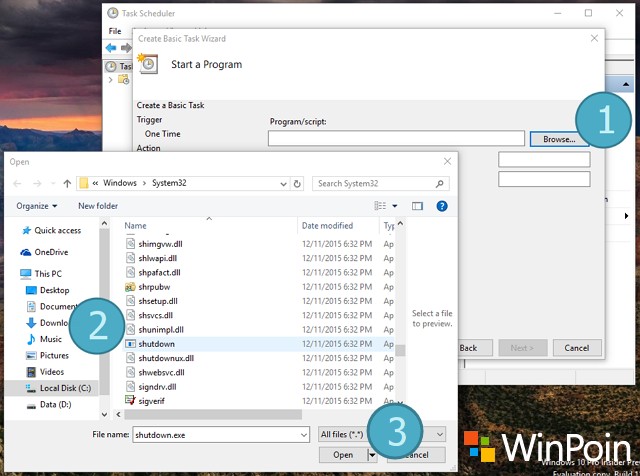Click the shpafact.dll file icon
The image size is (640, 476).
pyautogui.click(x=130, y=272)
